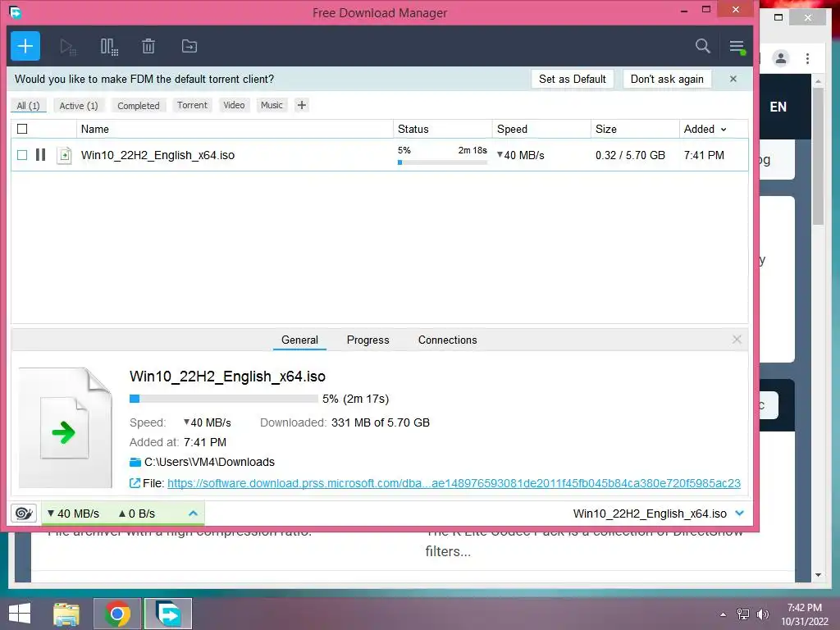Select the Completed filter tab
Image resolution: width=840 pixels, height=630 pixels.
[138, 106]
